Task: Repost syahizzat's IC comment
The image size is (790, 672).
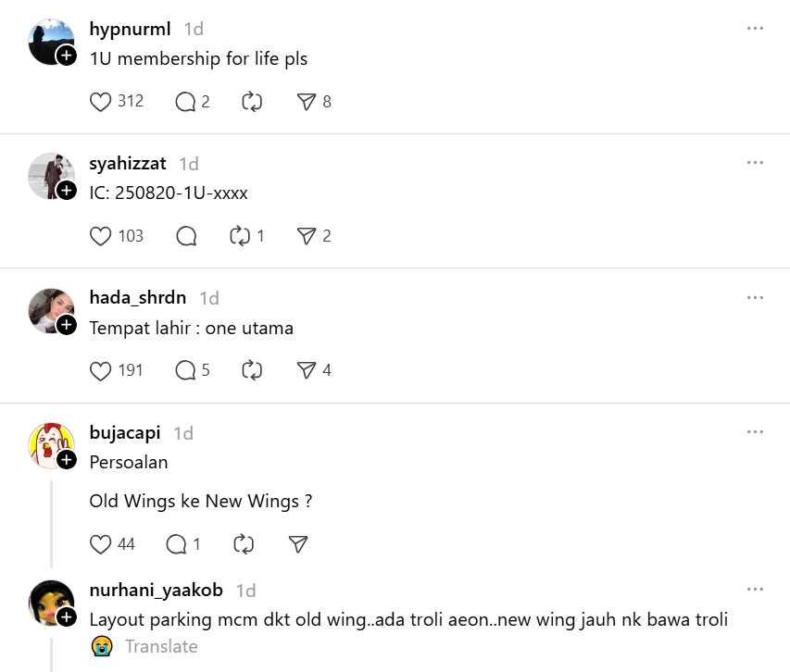Action: (x=240, y=236)
